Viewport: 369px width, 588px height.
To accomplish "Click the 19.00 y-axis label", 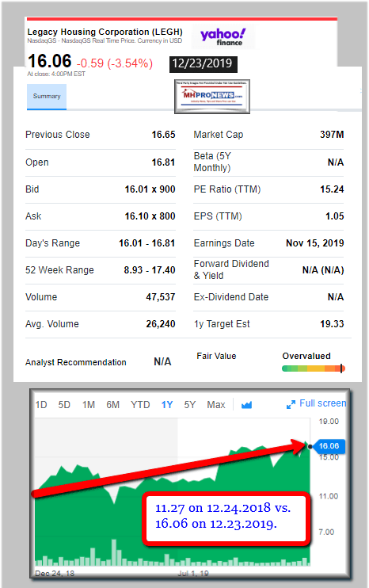I will (x=329, y=422).
